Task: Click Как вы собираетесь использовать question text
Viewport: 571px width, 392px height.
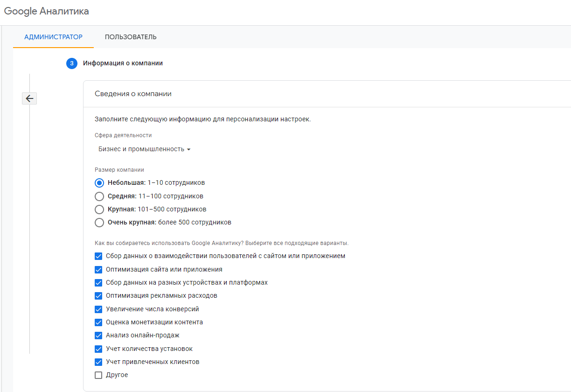Action: pos(222,243)
